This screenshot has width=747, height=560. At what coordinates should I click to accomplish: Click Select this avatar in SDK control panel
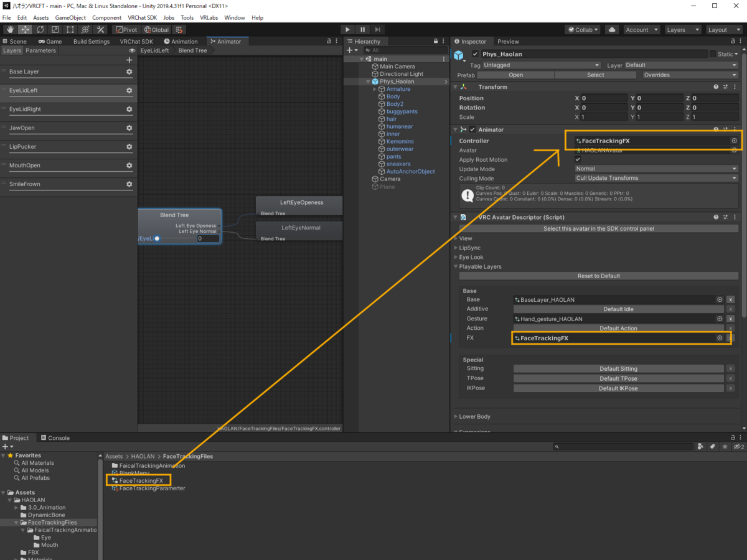(599, 228)
